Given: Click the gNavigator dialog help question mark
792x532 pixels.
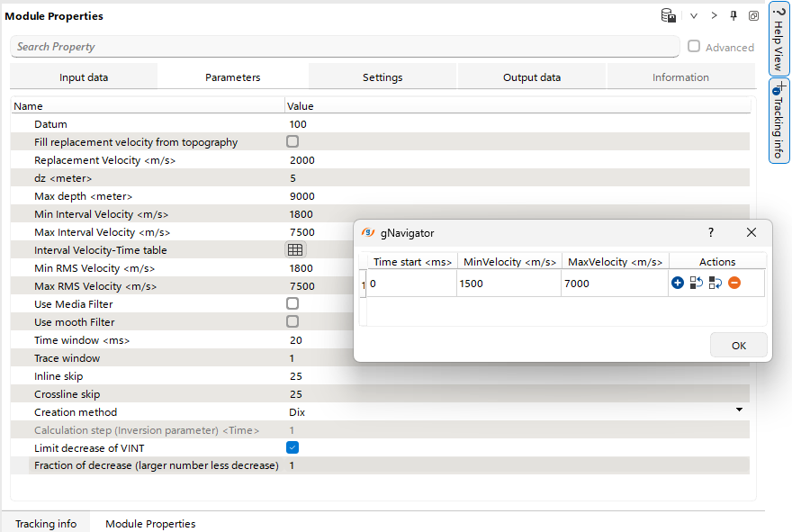Looking at the screenshot, I should pos(711,232).
